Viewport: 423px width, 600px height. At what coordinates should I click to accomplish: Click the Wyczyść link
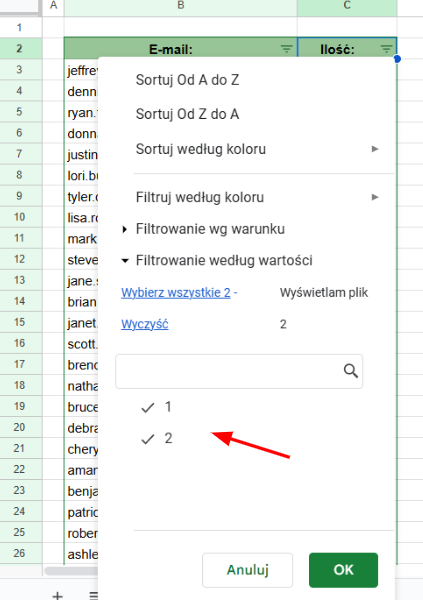pos(145,324)
